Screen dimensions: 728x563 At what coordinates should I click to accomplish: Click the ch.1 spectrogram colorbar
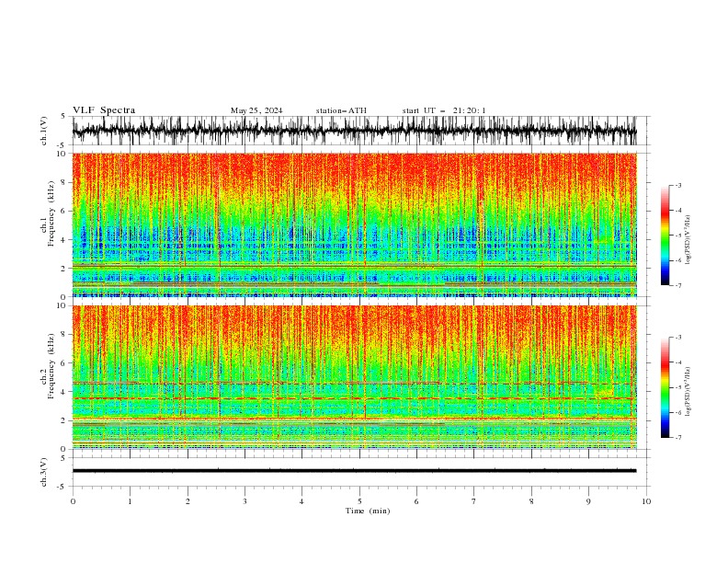[665, 236]
